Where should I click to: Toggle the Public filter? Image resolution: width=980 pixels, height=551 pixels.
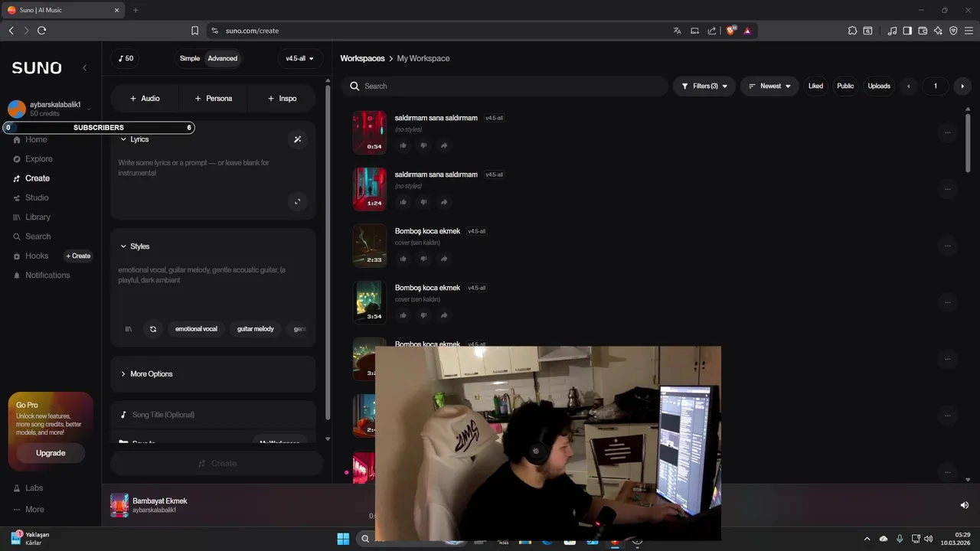click(x=845, y=86)
